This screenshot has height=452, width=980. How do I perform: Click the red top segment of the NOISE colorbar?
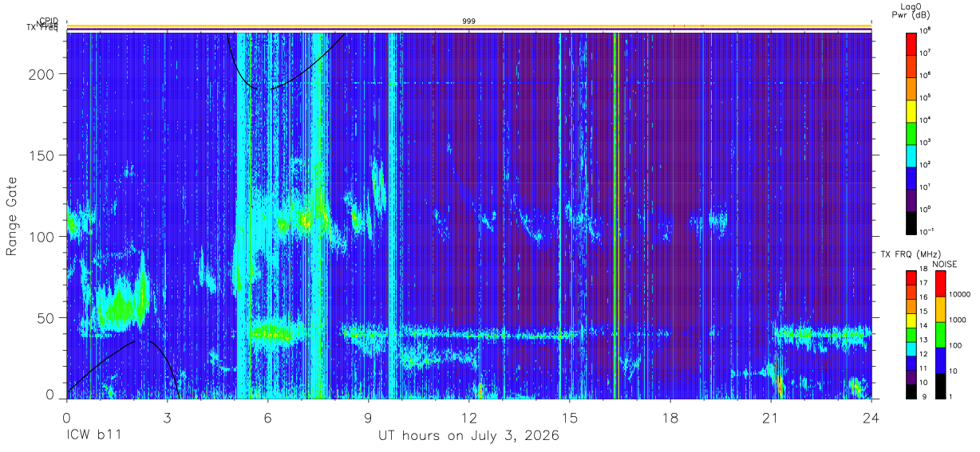tap(940, 284)
